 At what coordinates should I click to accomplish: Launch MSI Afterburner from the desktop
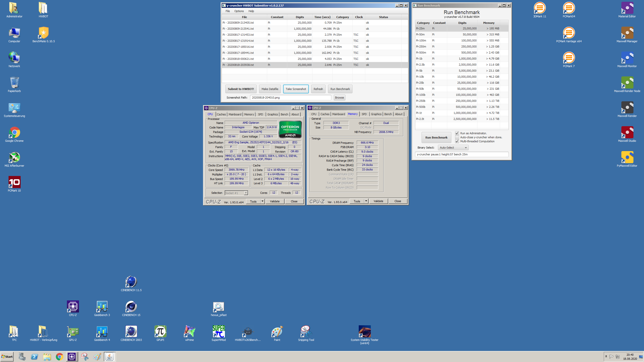[x=14, y=159]
